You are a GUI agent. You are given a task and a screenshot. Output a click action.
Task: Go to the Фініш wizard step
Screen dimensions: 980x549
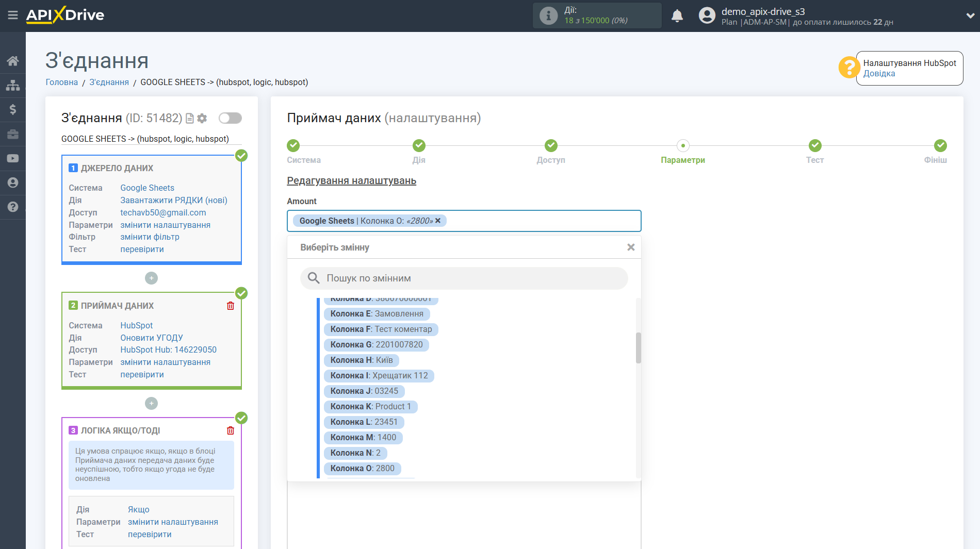click(940, 145)
